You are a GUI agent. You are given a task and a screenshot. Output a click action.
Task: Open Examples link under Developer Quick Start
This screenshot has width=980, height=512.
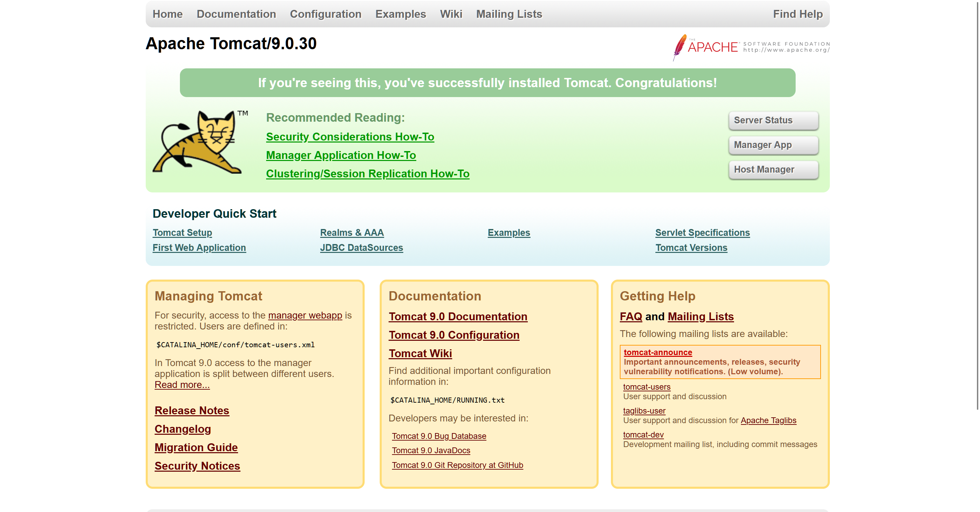coord(509,233)
